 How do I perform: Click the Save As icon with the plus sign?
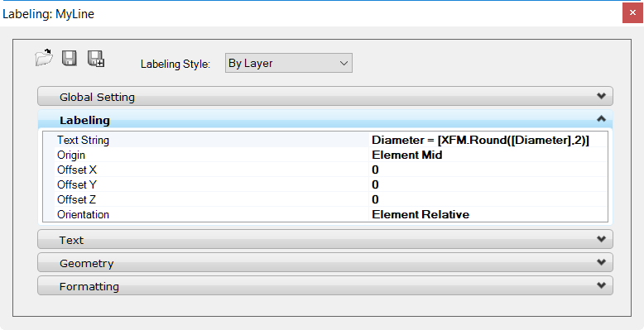coord(96,58)
